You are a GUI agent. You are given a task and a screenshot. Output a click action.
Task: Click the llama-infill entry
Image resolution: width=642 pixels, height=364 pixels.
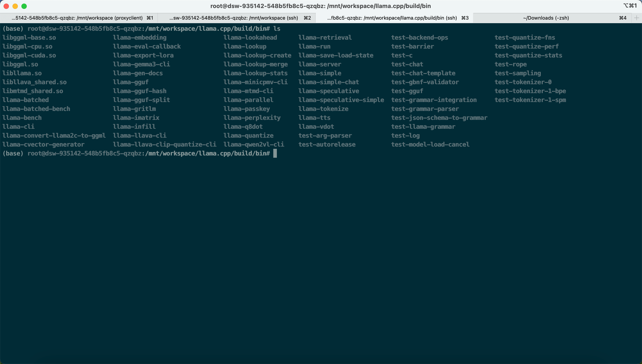pos(134,127)
